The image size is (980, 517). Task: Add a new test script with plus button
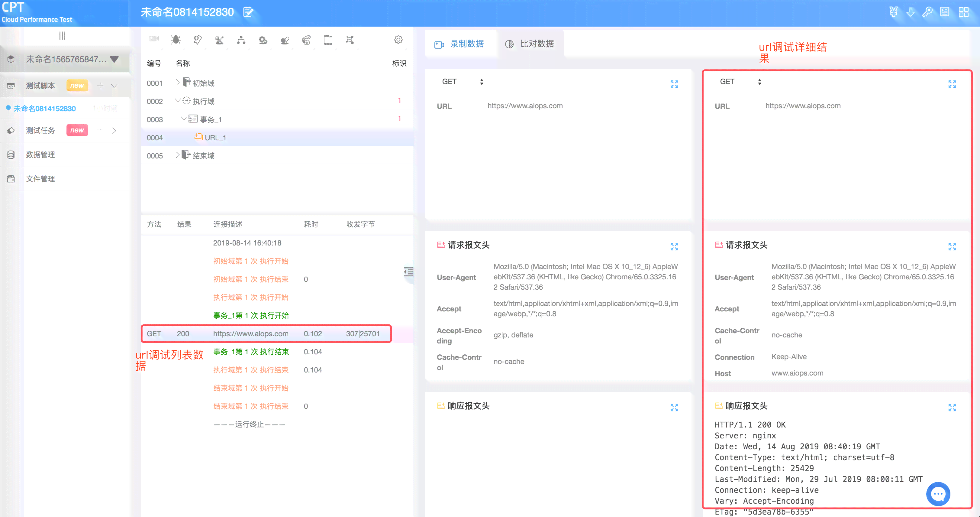(x=100, y=85)
